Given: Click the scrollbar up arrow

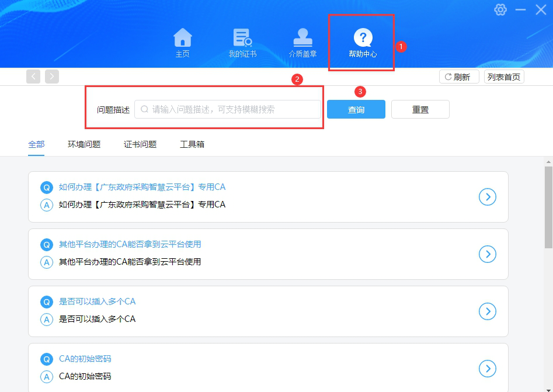Looking at the screenshot, I should [548, 162].
